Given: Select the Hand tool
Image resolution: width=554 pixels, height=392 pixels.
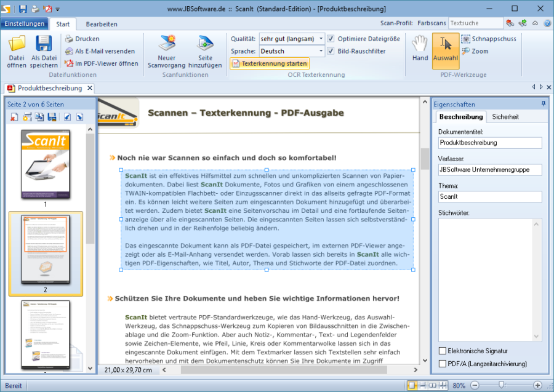Looking at the screenshot, I should (x=420, y=49).
